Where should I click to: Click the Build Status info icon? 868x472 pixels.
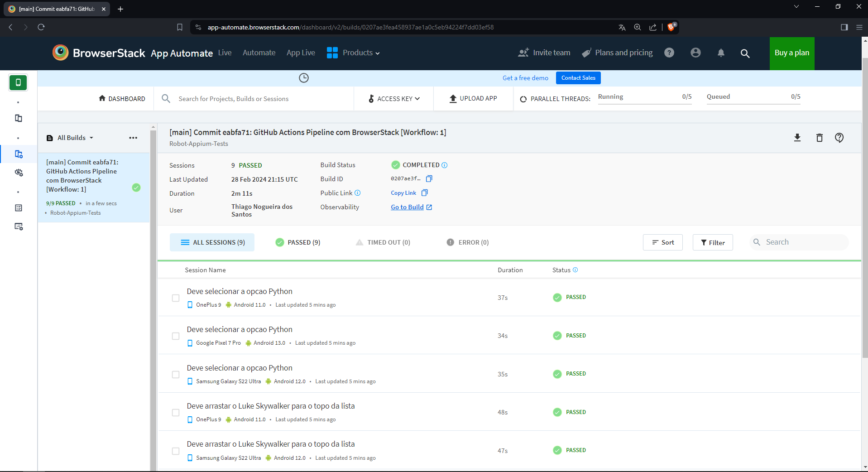tap(444, 165)
